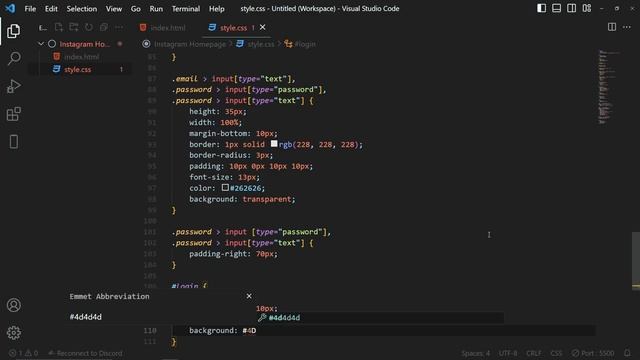Image resolution: width=640 pixels, height=360 pixels.
Task: Show errors and warnings in status bar
Action: (x=23, y=353)
